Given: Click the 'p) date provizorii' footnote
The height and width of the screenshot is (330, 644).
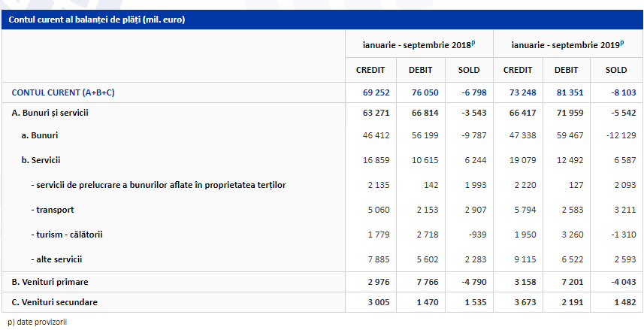Looking at the screenshot, I should [x=37, y=322].
